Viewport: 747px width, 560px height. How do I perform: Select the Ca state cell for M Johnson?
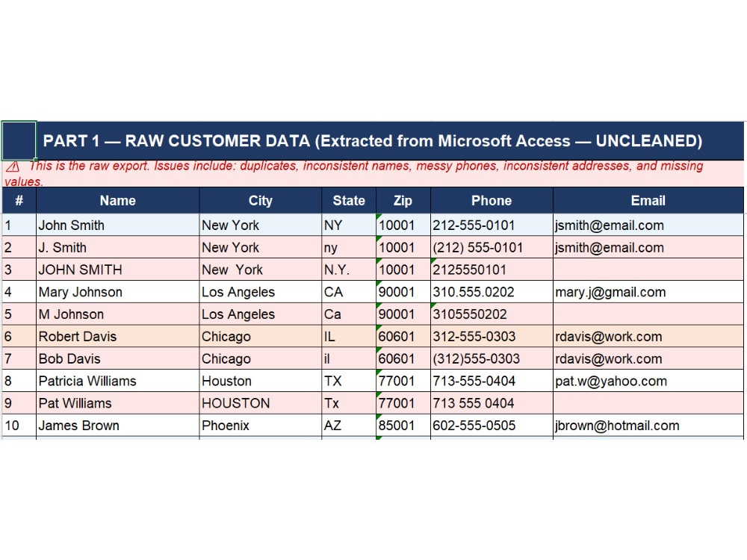tap(349, 314)
